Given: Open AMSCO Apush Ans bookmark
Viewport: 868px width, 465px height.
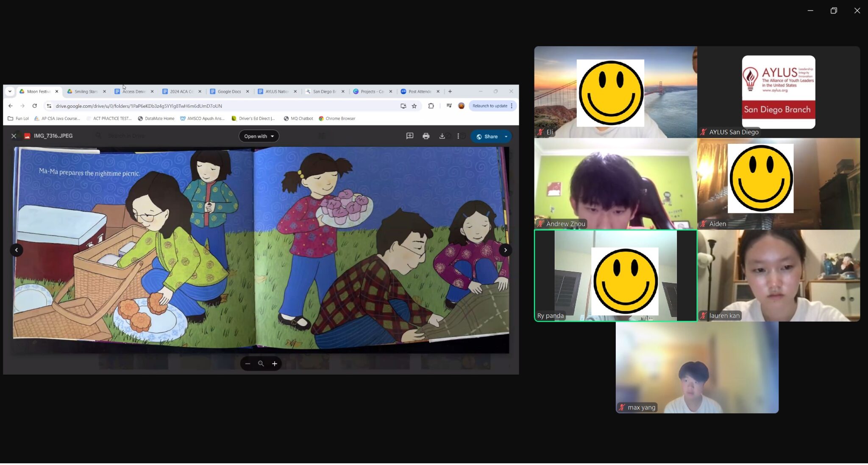Looking at the screenshot, I should tap(202, 119).
